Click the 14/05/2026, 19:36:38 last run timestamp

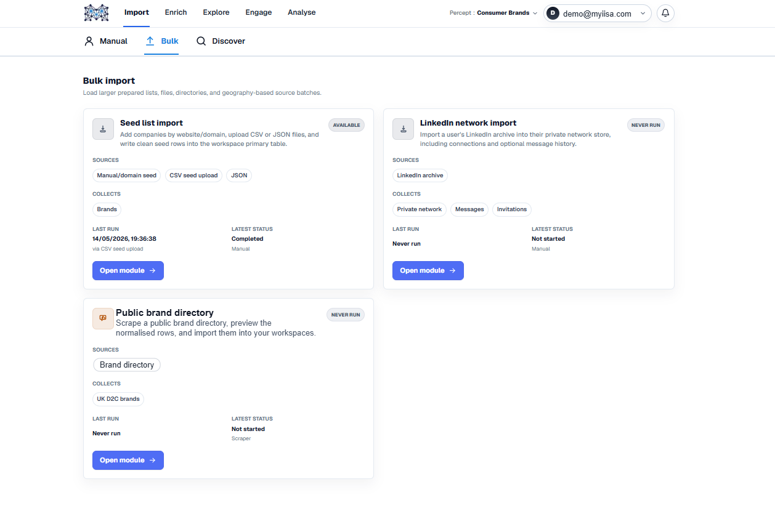pos(124,239)
